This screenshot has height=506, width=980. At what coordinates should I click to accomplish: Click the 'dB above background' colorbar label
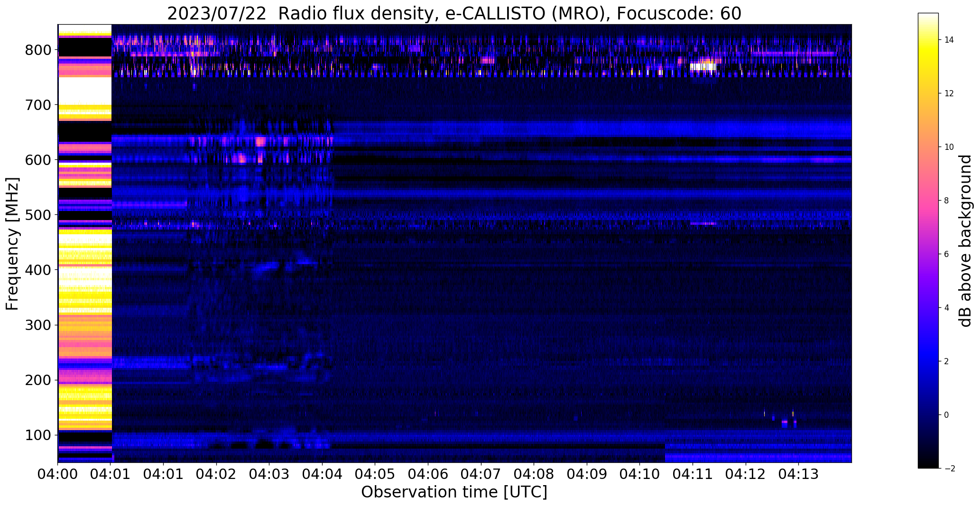[x=965, y=241]
